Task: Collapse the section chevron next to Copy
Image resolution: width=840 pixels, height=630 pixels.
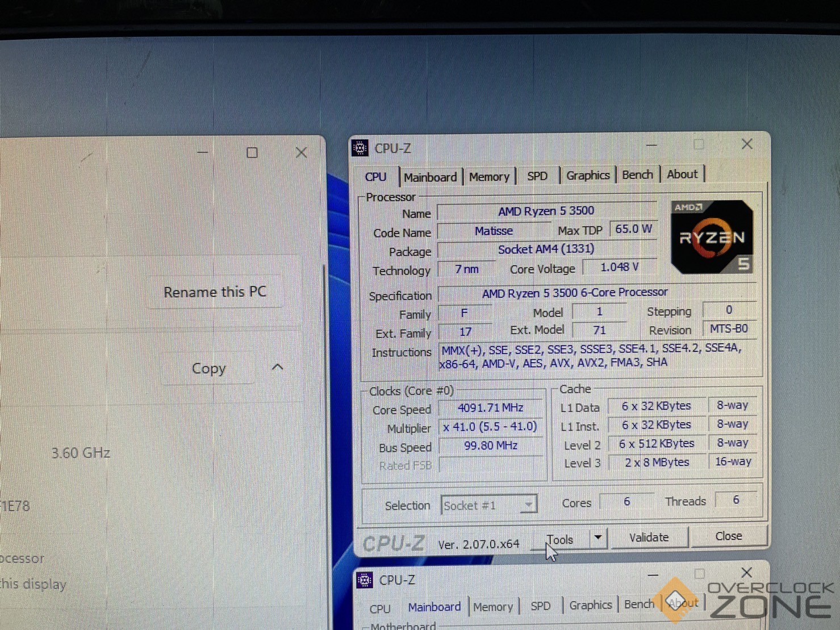Action: click(278, 368)
